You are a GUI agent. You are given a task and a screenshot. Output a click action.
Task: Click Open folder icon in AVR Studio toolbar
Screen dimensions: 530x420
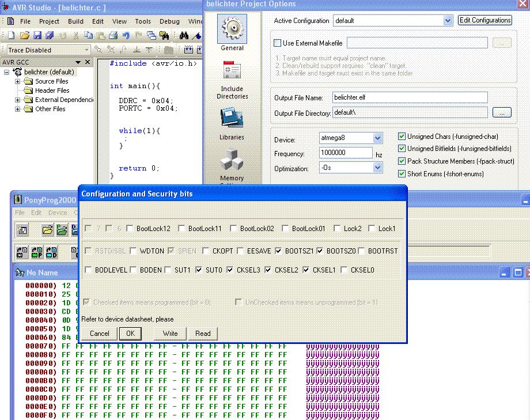[24, 35]
